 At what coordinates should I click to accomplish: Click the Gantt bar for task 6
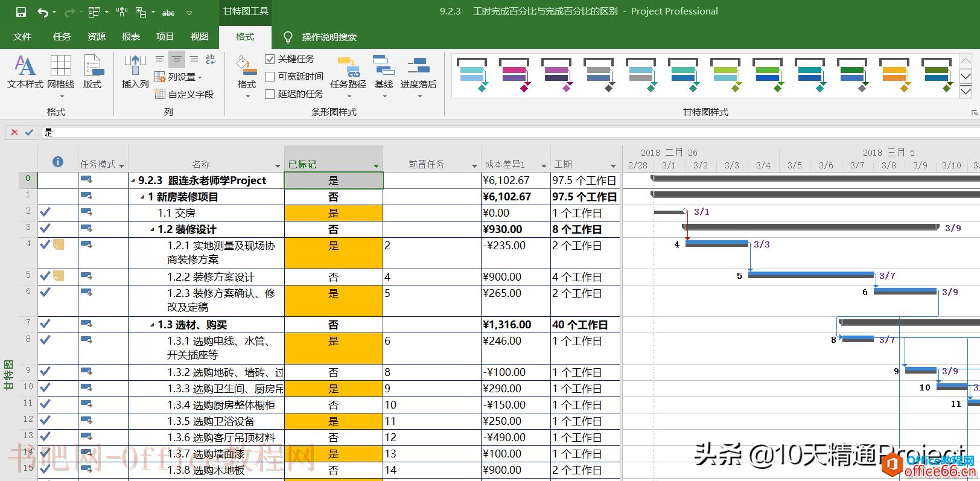pos(905,291)
